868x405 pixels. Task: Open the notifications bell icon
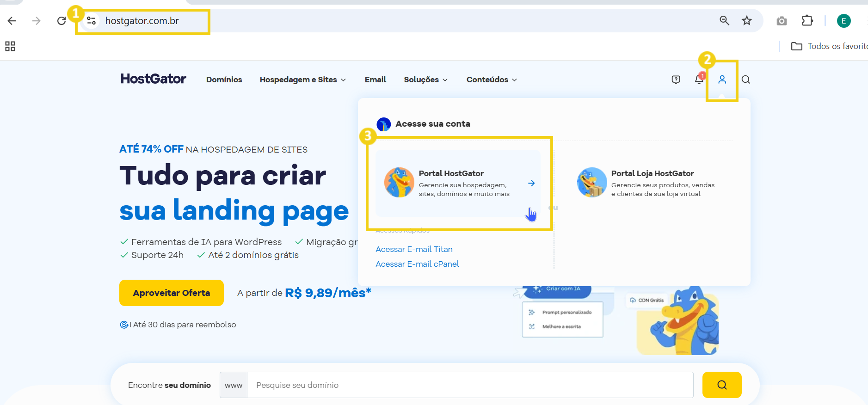[699, 80]
